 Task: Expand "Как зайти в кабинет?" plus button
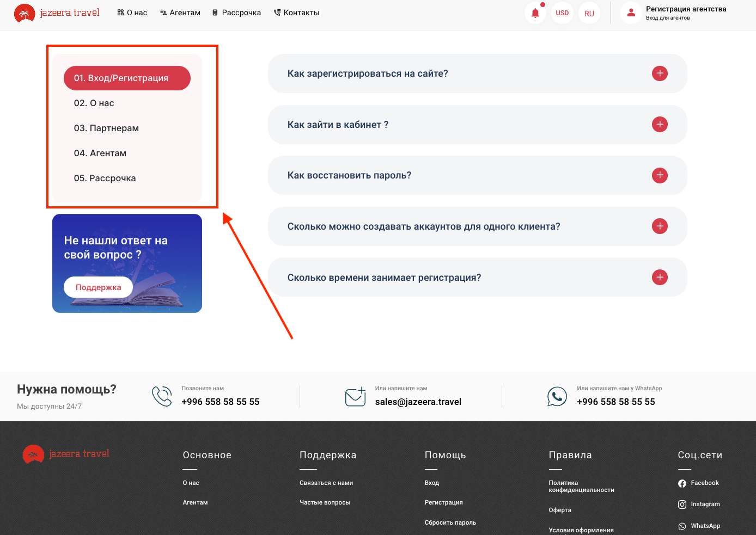pyautogui.click(x=660, y=125)
